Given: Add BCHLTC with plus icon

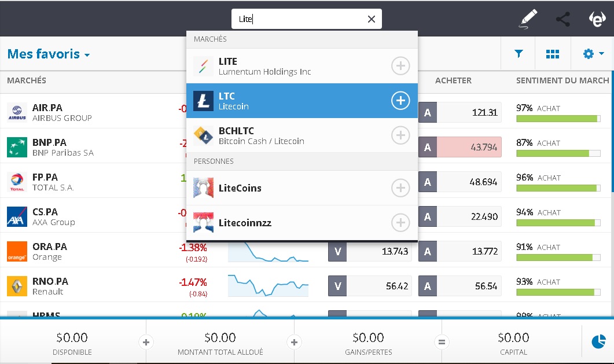Looking at the screenshot, I should [400, 135].
